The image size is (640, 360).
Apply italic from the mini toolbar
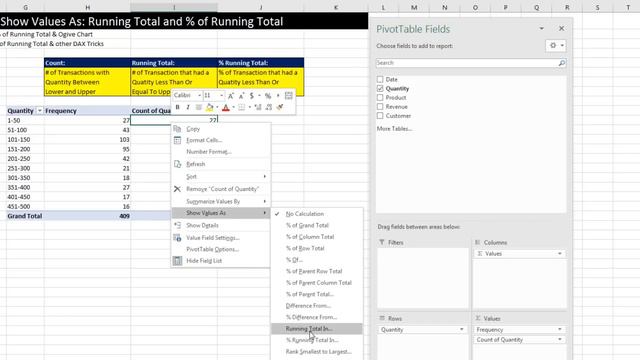(188, 107)
